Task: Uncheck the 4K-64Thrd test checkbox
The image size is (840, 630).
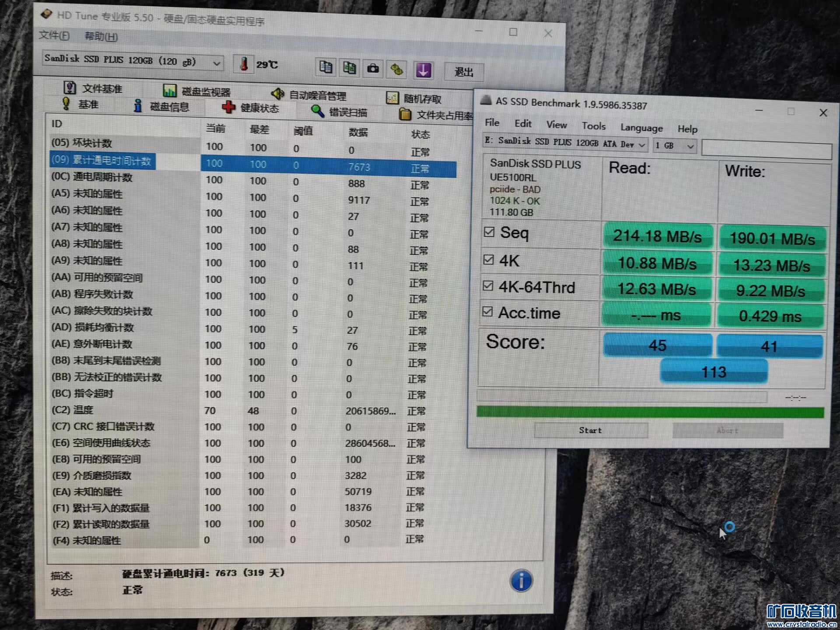Action: click(488, 286)
